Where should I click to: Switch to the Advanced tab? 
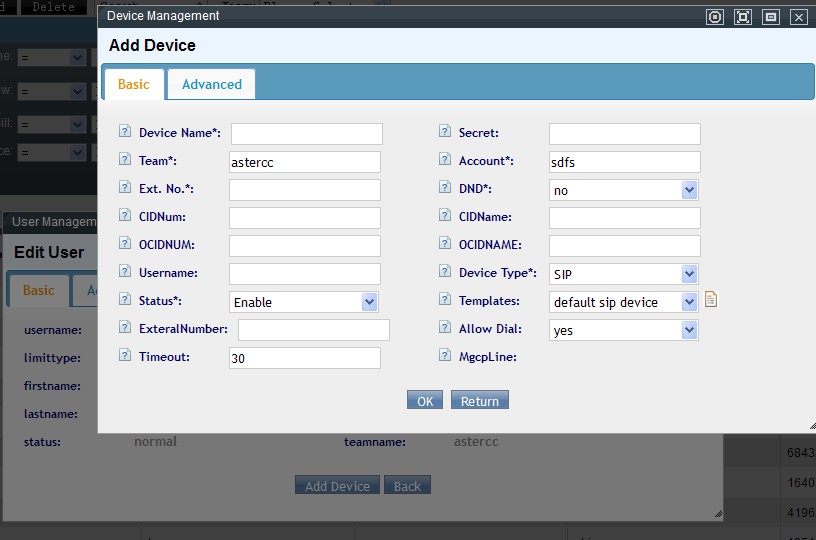tap(211, 84)
